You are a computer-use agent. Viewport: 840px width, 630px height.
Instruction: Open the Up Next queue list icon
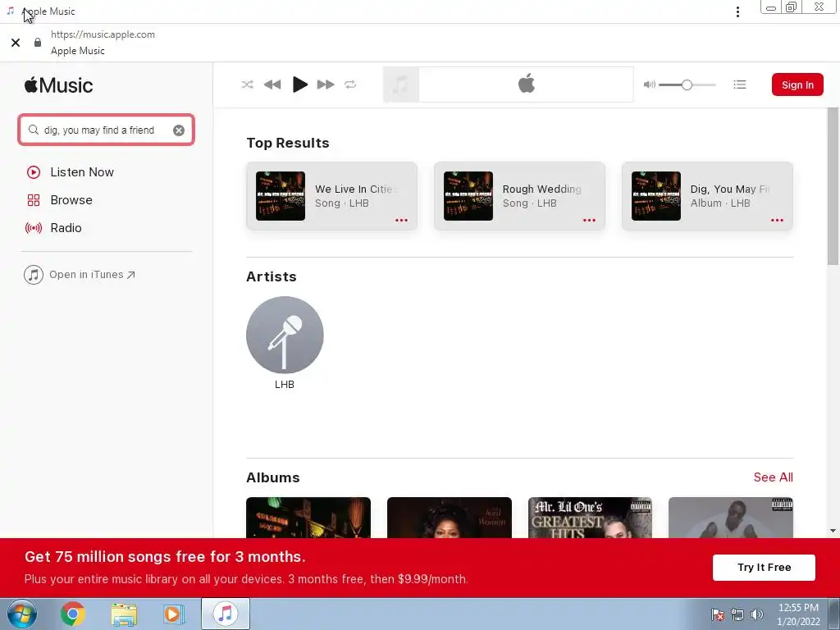(740, 84)
